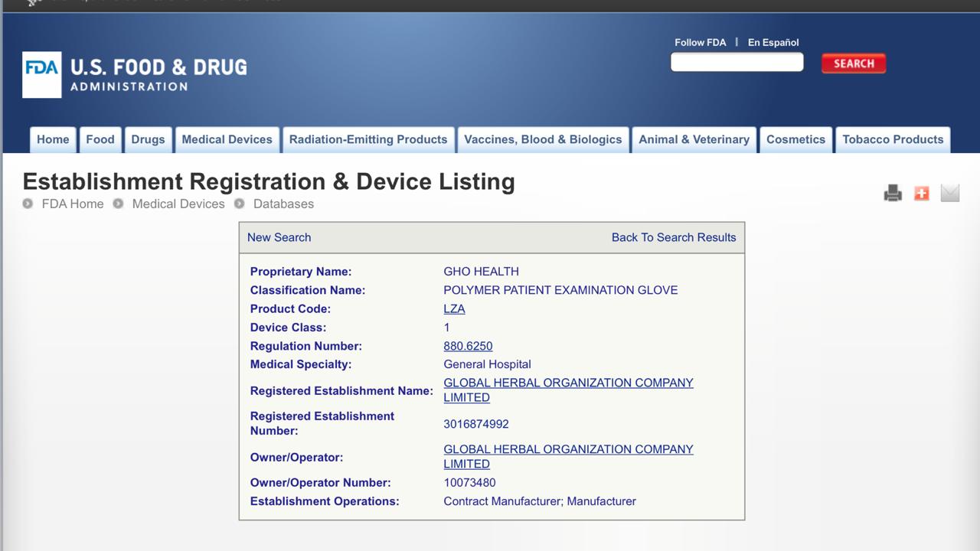Go Back To Search Results
980x551 pixels.
pyautogui.click(x=674, y=237)
